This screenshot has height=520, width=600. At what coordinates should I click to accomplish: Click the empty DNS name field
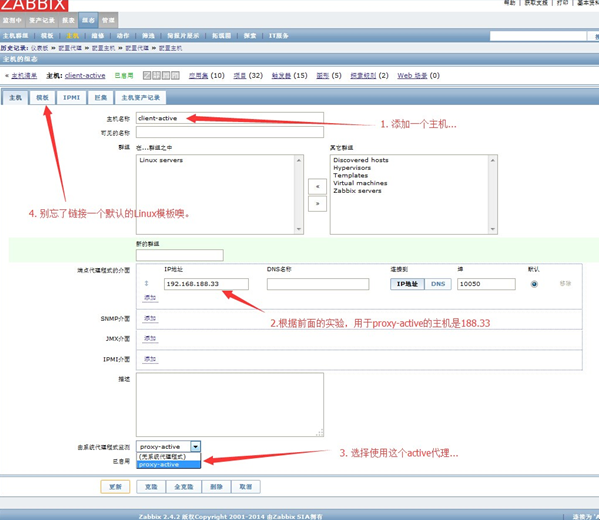pyautogui.click(x=318, y=284)
